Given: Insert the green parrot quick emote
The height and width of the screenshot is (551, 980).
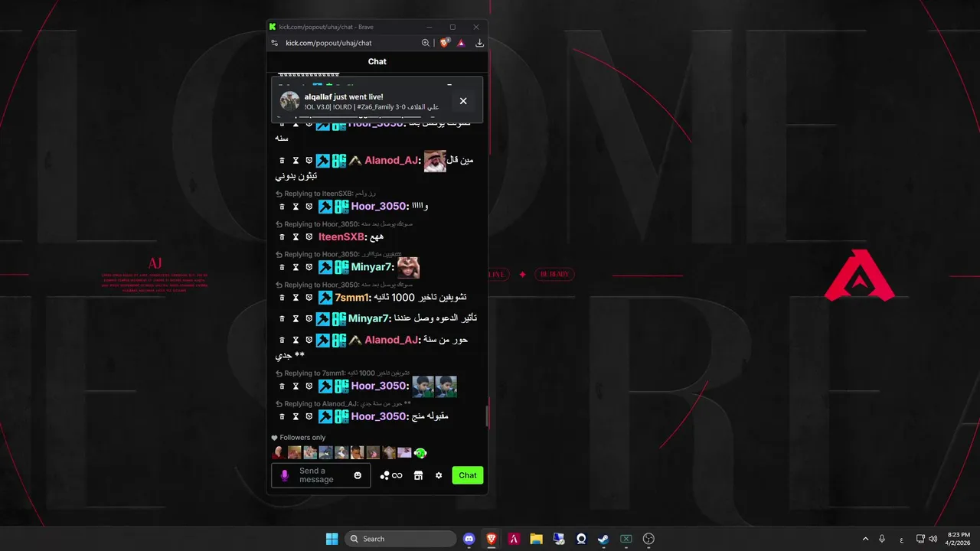Looking at the screenshot, I should (420, 453).
